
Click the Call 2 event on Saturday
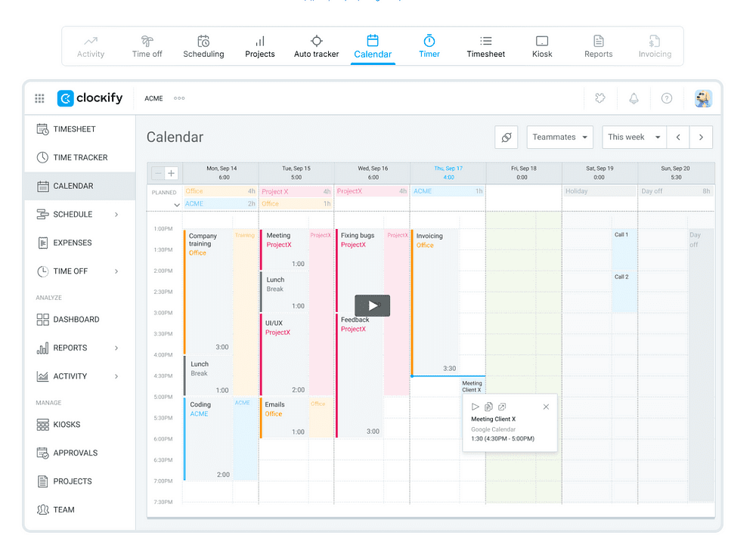tap(624, 292)
